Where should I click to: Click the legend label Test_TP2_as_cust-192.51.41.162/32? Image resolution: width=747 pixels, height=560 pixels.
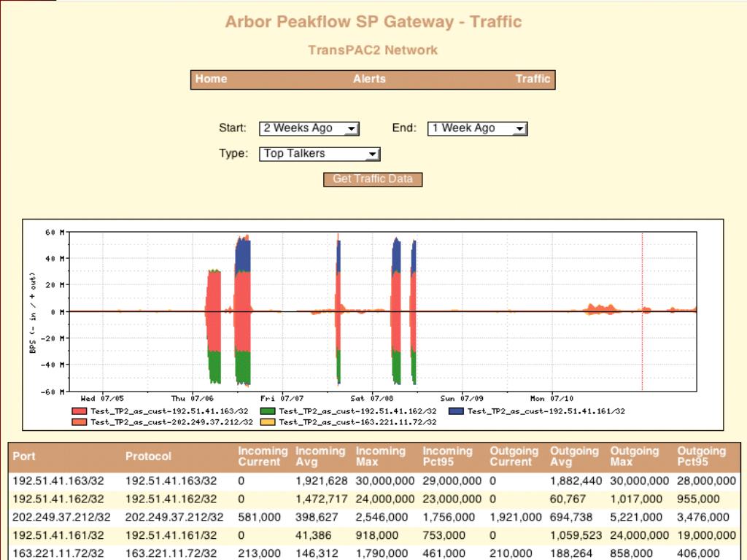(x=357, y=411)
